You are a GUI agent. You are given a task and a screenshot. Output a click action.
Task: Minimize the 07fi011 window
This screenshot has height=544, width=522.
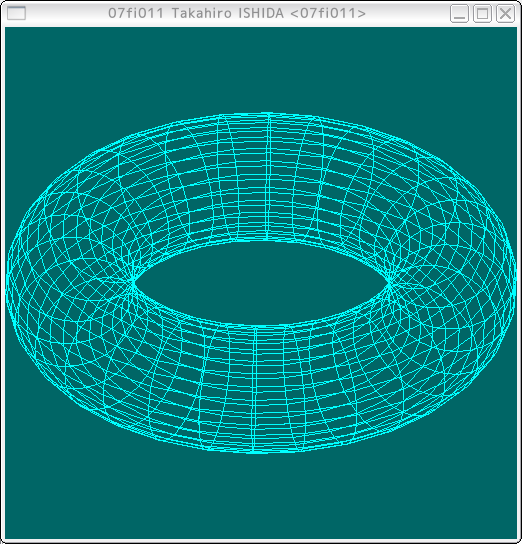pyautogui.click(x=459, y=14)
